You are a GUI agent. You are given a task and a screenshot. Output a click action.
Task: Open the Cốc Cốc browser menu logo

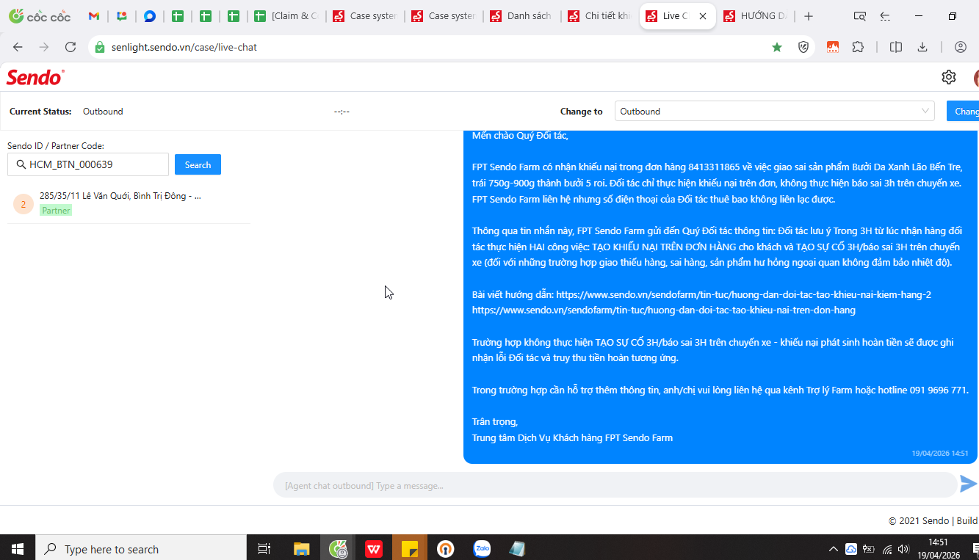(40, 16)
